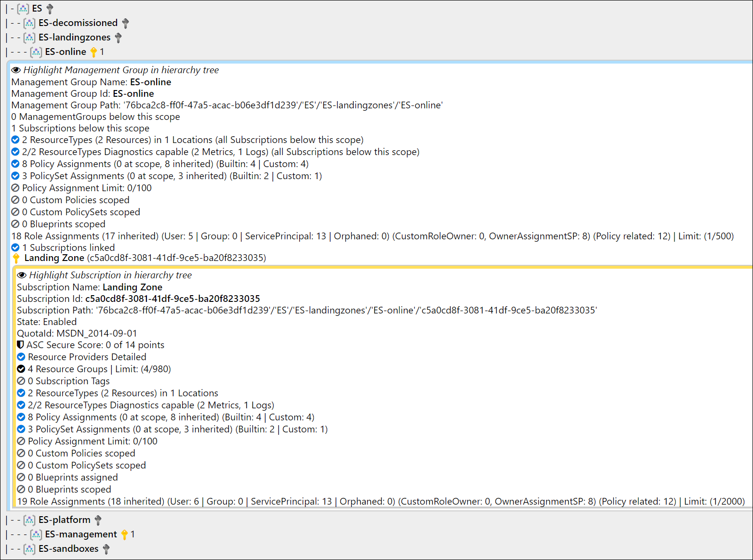Image resolution: width=753 pixels, height=560 pixels.
Task: Click 'QuotaId: MSDN_2014-09-01' text
Action: click(x=77, y=334)
